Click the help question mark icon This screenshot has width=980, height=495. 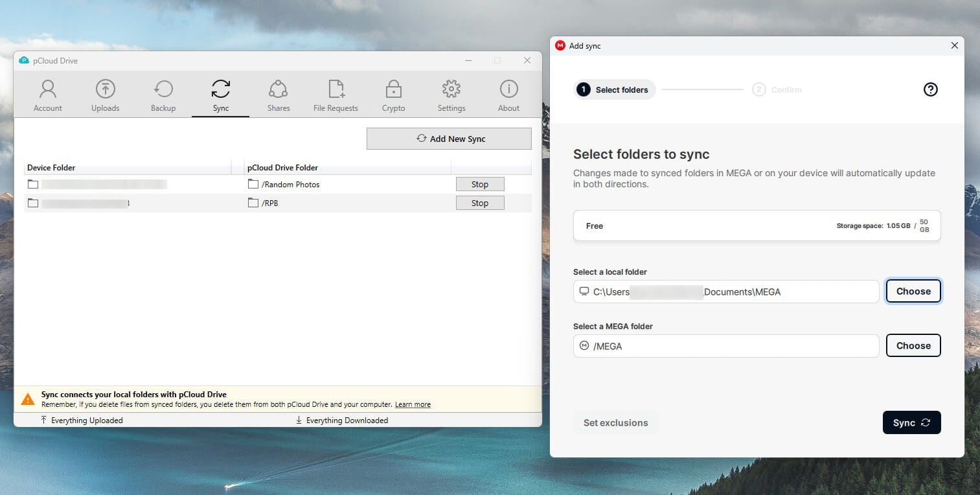(930, 89)
